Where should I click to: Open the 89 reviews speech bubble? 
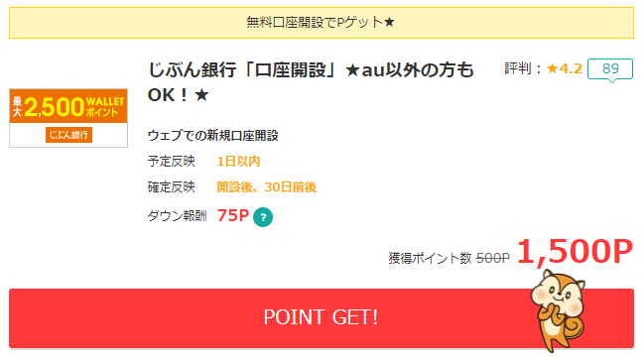610,69
